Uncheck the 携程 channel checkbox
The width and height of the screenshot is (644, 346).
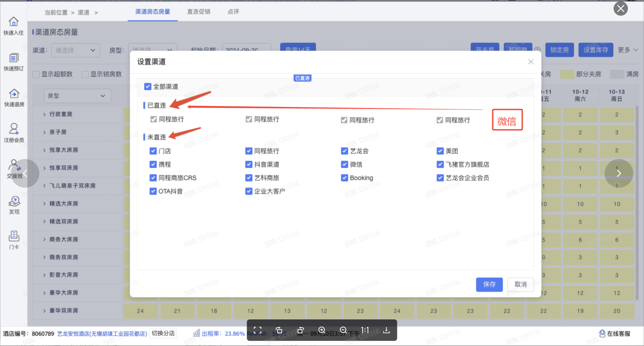[153, 164]
